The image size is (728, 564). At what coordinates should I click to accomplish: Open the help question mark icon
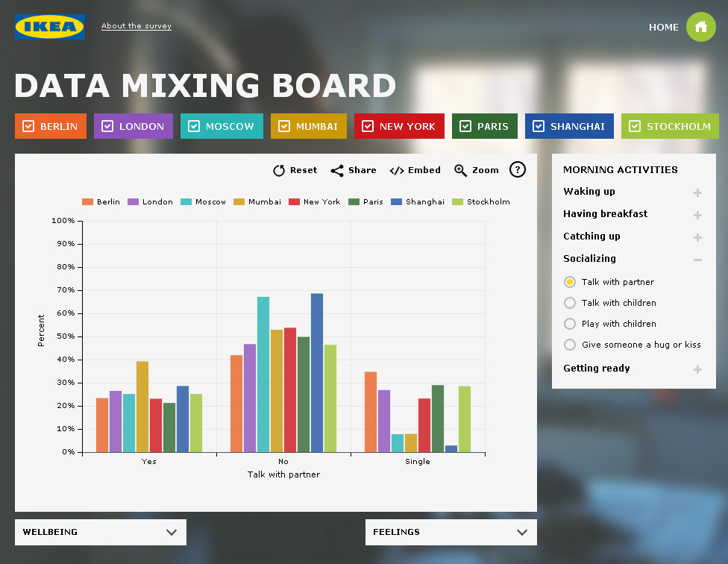[518, 170]
